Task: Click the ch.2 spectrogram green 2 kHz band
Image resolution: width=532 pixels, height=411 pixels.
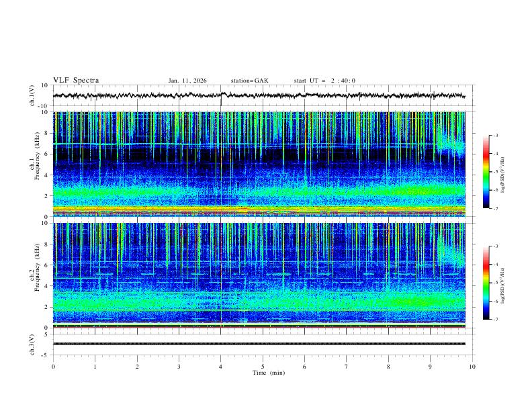Action: pos(259,302)
